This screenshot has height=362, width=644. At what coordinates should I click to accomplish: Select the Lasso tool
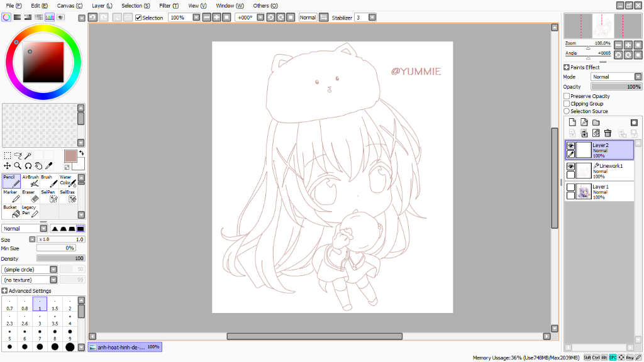point(18,156)
